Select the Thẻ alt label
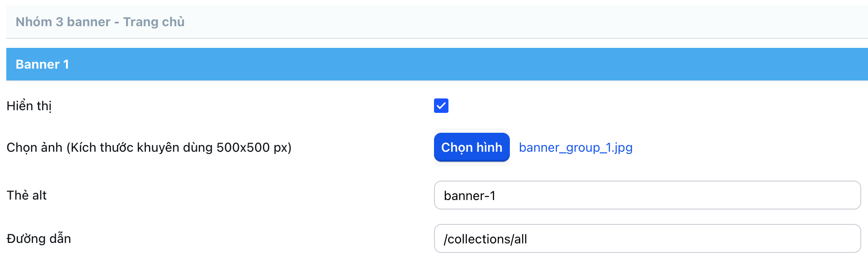 (27, 195)
